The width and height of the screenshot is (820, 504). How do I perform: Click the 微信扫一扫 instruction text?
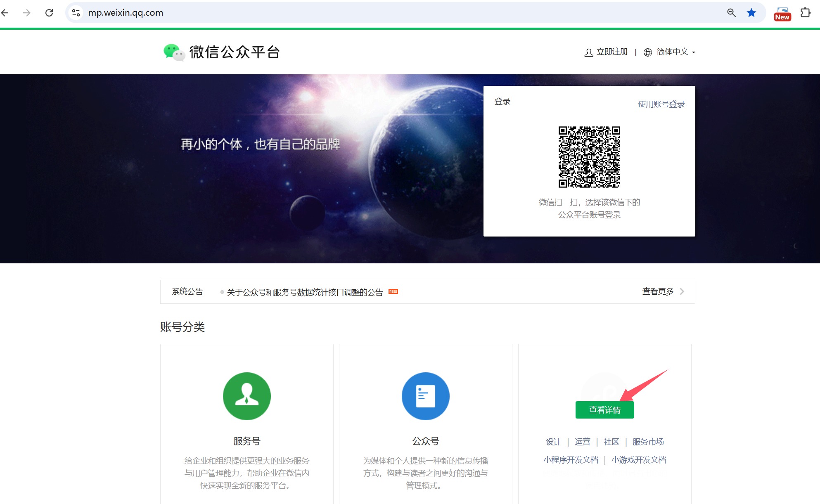pos(589,208)
